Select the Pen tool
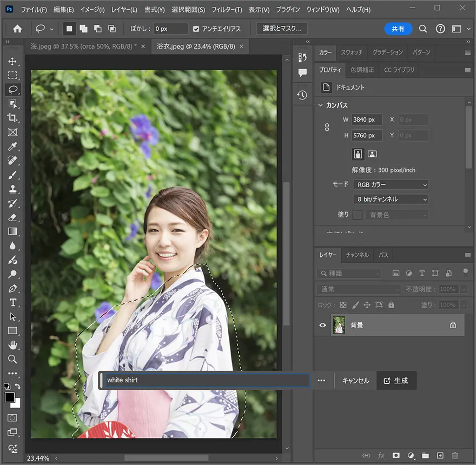This screenshot has height=465, width=476. pyautogui.click(x=12, y=289)
